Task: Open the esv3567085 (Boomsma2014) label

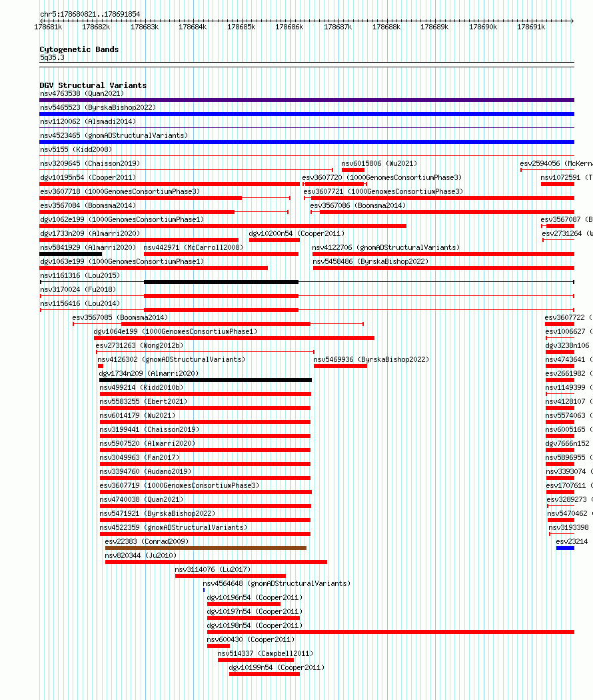Action: (120, 317)
